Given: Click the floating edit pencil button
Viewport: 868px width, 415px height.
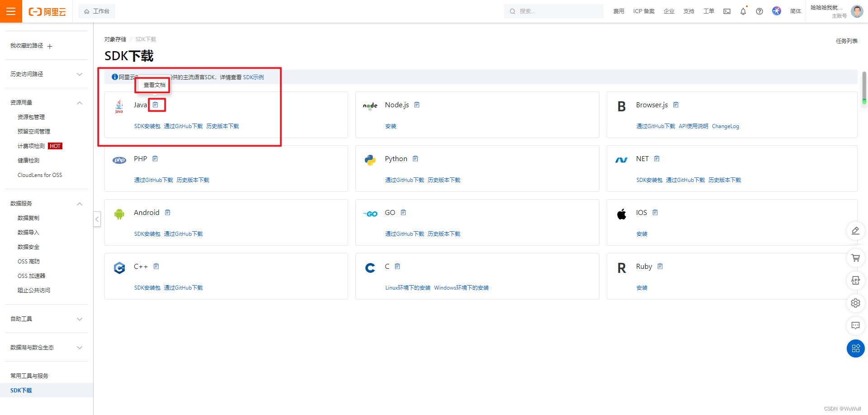Looking at the screenshot, I should (x=855, y=231).
